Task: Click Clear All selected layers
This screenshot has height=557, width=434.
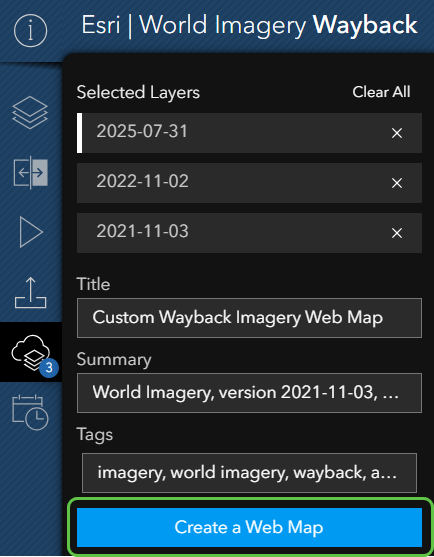Action: 381,92
